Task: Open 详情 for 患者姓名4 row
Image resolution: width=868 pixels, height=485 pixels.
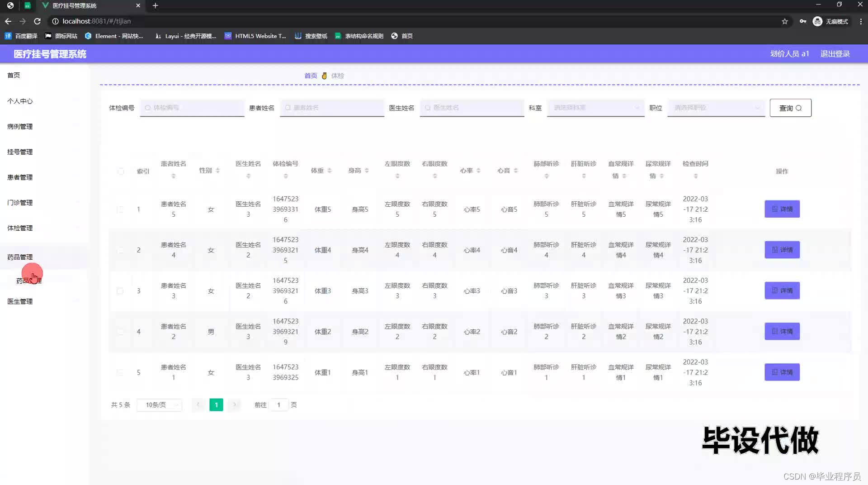Action: (782, 250)
